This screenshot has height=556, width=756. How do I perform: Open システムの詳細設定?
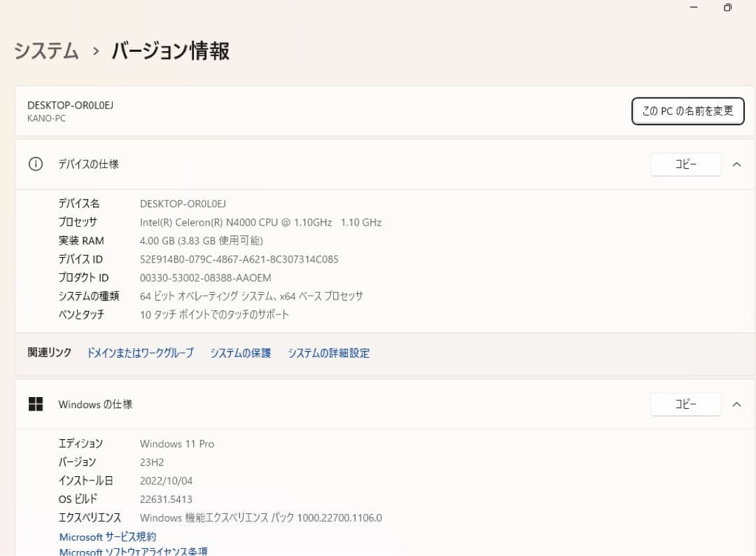point(328,353)
